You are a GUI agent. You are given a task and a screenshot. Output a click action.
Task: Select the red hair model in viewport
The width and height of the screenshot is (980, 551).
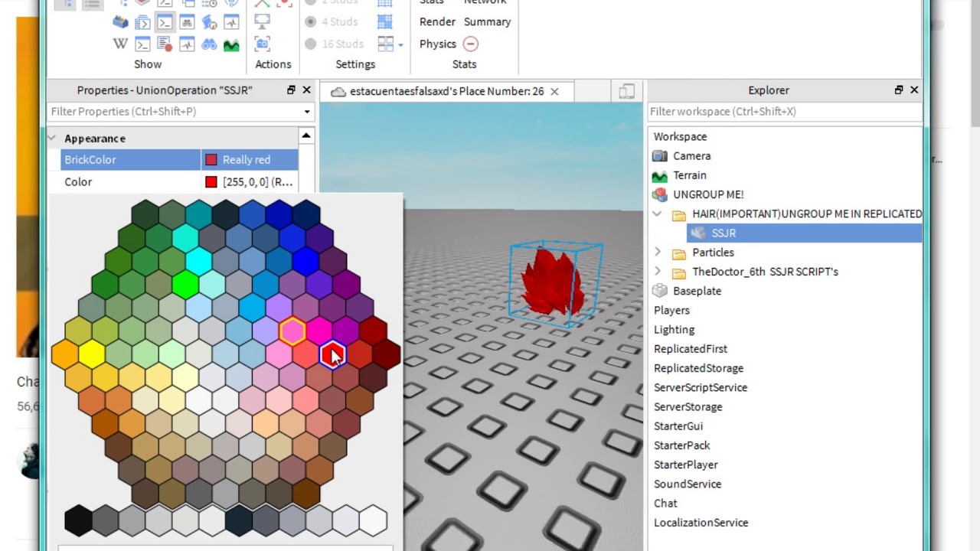[x=552, y=282]
